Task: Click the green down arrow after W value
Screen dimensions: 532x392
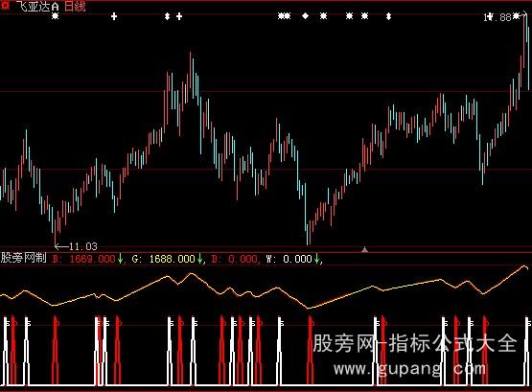Action: pos(316,259)
